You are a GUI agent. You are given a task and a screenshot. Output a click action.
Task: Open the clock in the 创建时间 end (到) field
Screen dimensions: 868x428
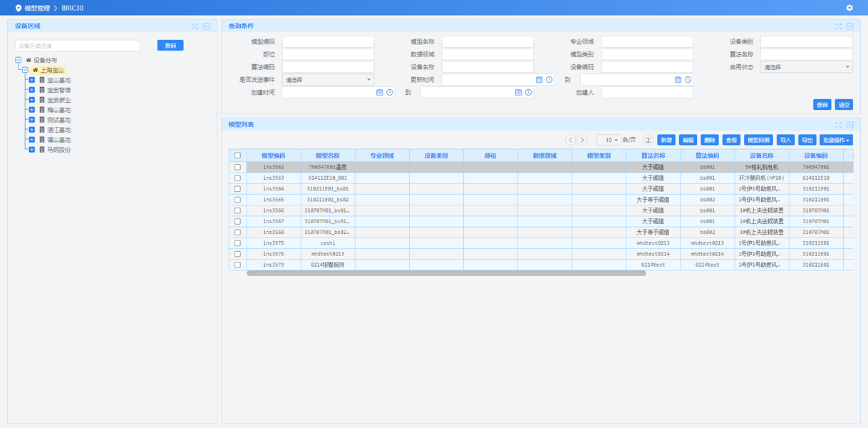(529, 93)
